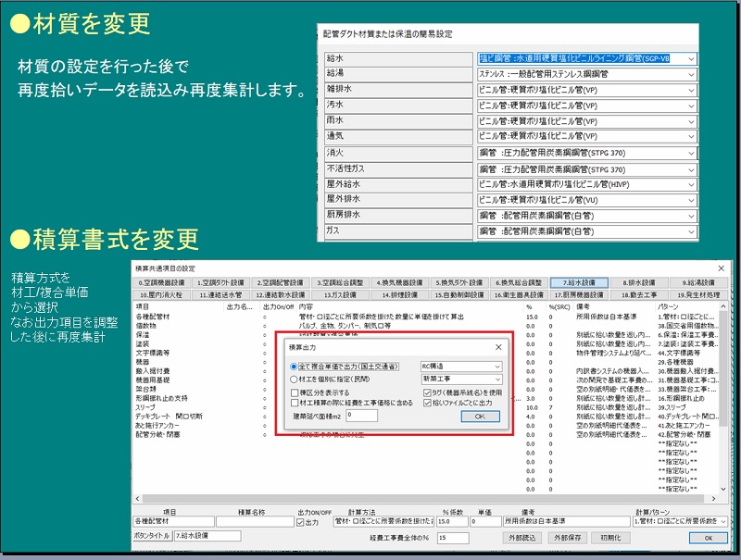
Task: Click the 備考 field with 所用係数は日本基準
Action: [x=566, y=521]
